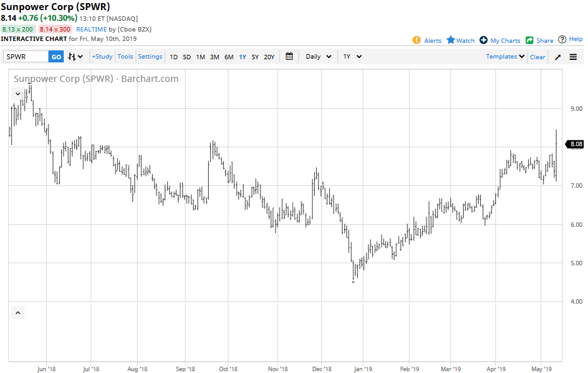Viewport: 588px width, 373px height.
Task: Open the 1Y period dropdown
Action: tap(352, 57)
